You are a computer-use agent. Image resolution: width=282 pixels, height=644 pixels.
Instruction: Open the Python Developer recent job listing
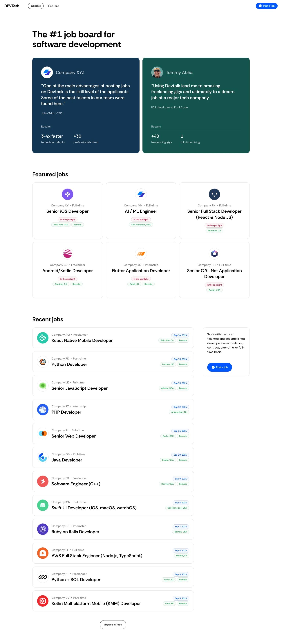pyautogui.click(x=69, y=364)
